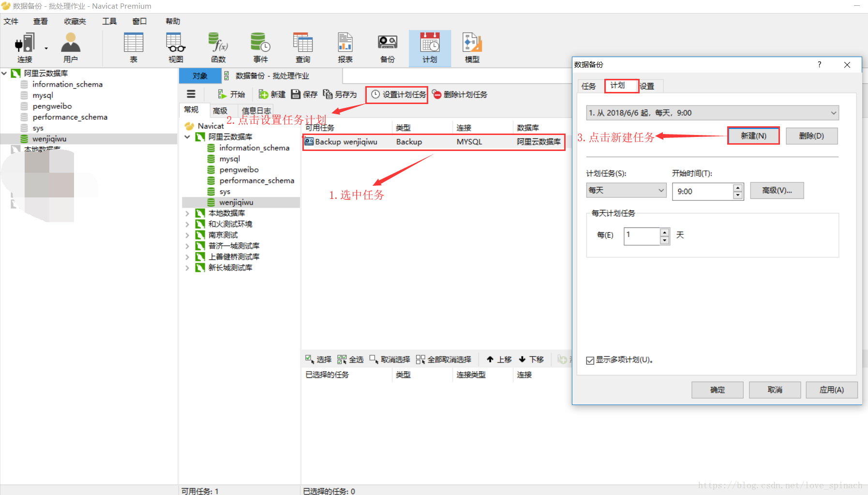Open the 帮助 menu

click(173, 21)
